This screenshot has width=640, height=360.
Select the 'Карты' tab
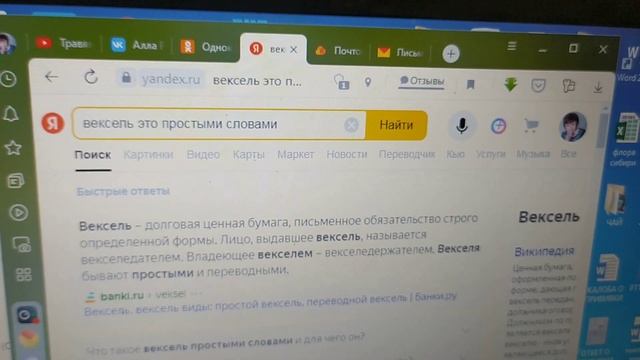(x=249, y=155)
